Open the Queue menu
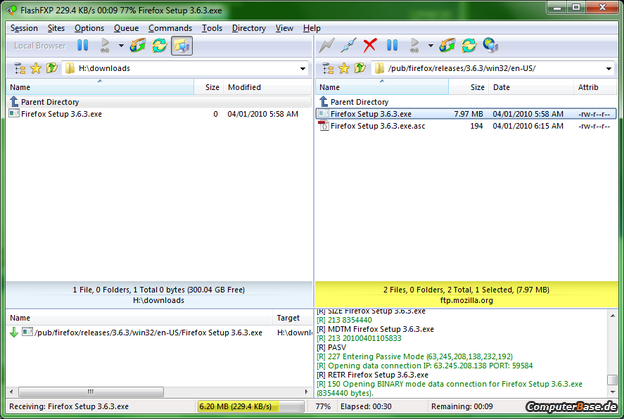The image size is (624, 419). click(126, 28)
